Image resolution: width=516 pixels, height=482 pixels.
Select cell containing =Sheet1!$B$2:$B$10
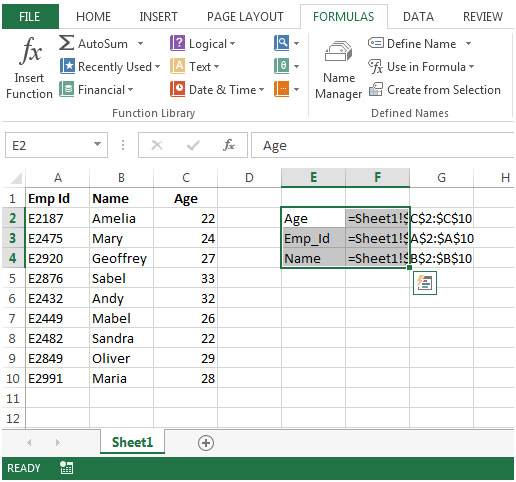pyautogui.click(x=377, y=258)
